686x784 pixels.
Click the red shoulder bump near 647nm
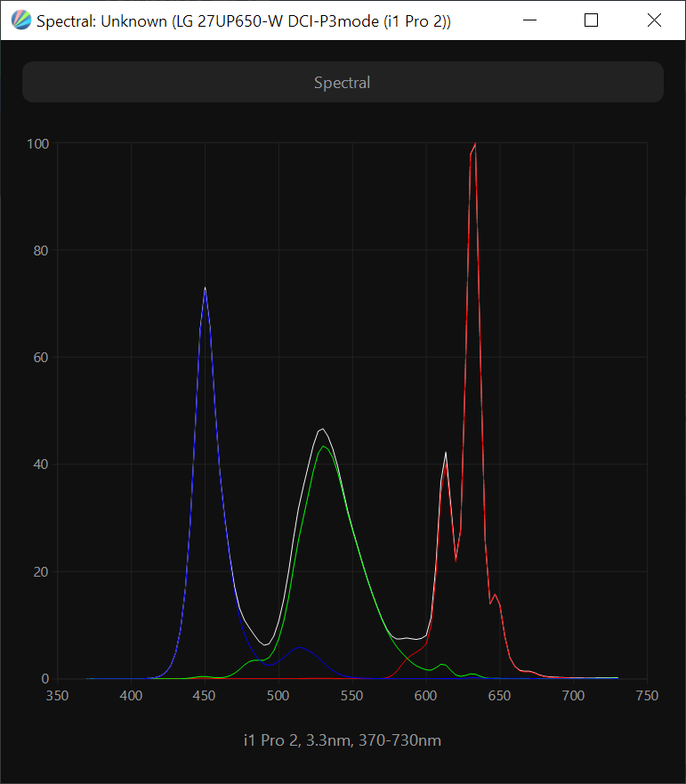tap(495, 594)
